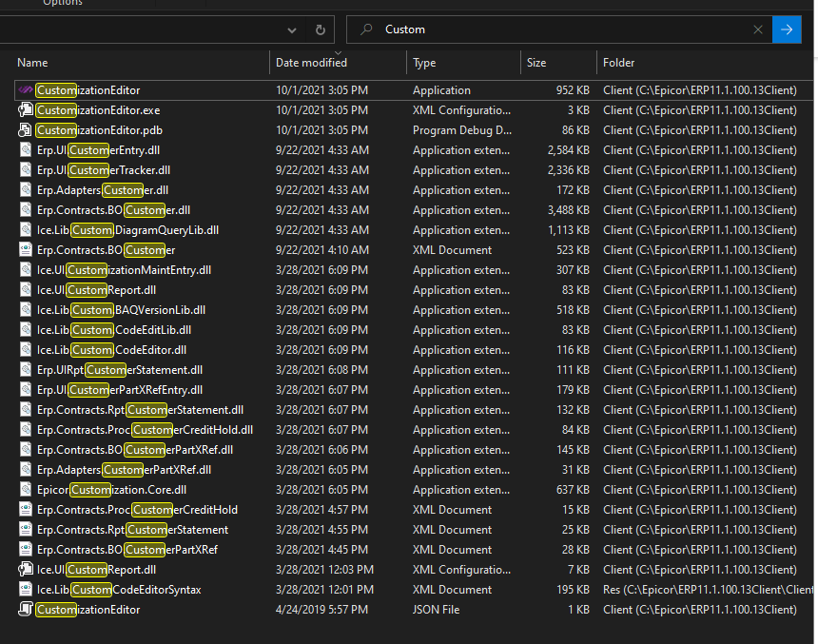818x644 pixels.
Task: Click the Program Debug D... type cell
Action: [462, 130]
